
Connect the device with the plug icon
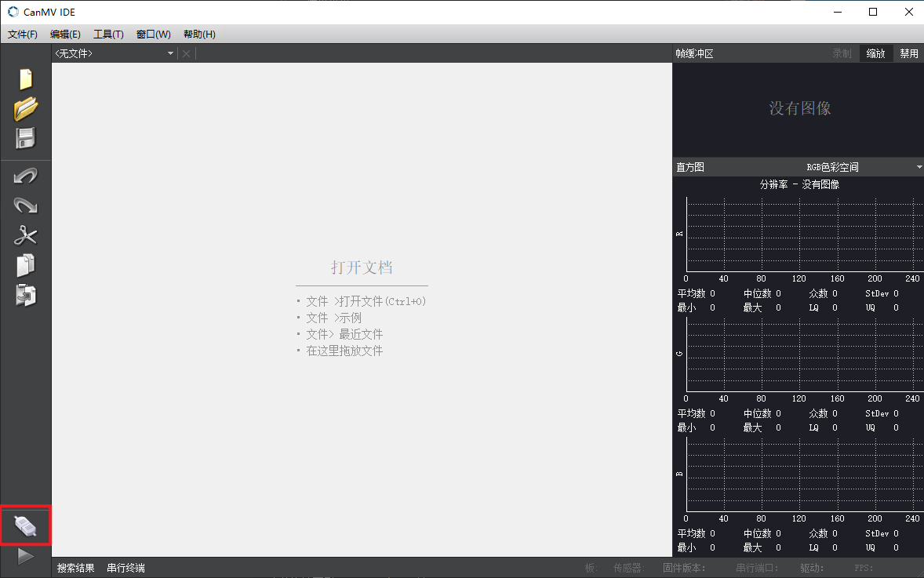(x=25, y=525)
